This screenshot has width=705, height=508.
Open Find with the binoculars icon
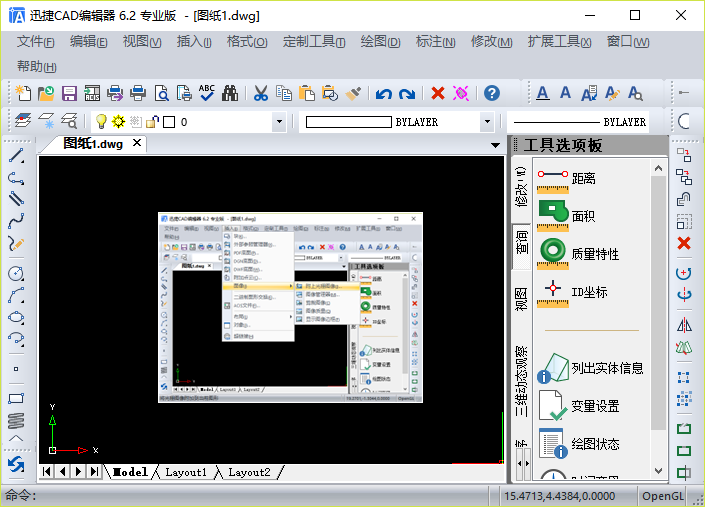coord(230,94)
